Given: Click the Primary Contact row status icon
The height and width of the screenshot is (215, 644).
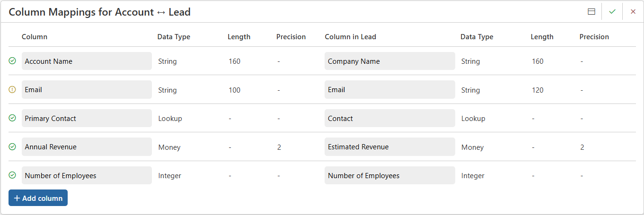Looking at the screenshot, I should pos(12,118).
